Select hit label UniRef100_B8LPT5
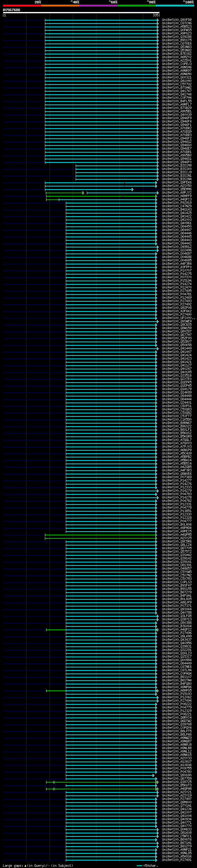197x868 pixels. [x=177, y=731]
